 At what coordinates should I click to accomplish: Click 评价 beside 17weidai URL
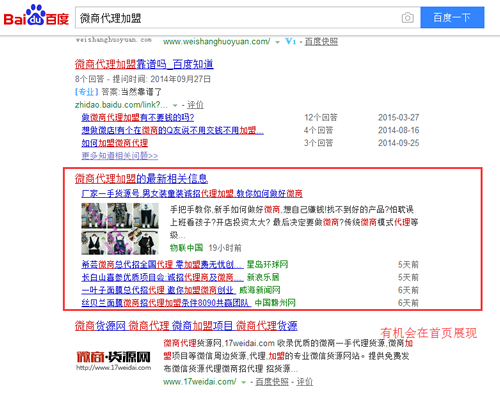pyautogui.click(x=305, y=382)
